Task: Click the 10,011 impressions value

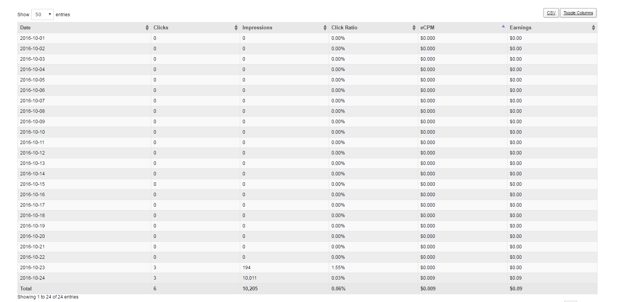Action: (249, 278)
